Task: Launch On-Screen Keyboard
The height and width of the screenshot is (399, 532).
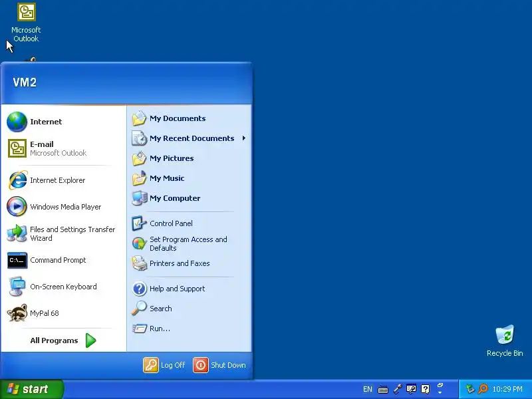Action: 63,287
